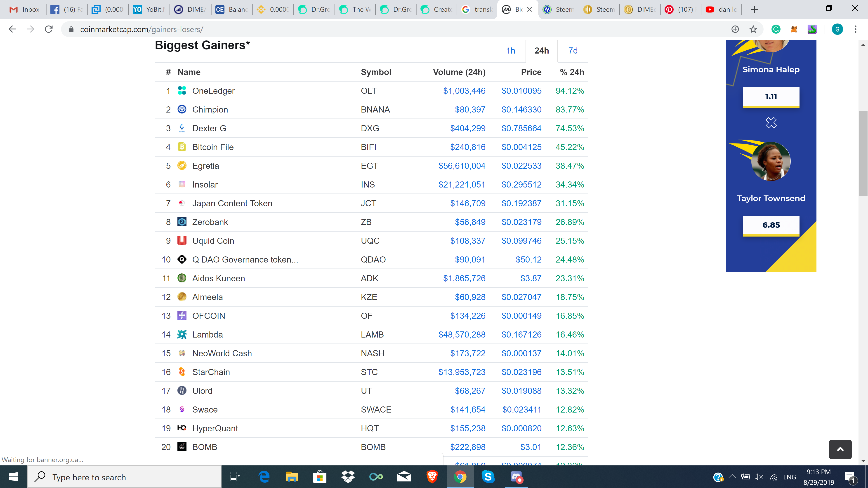Click Lambda price $0.167126
Image resolution: width=868 pixels, height=488 pixels.
click(x=521, y=334)
